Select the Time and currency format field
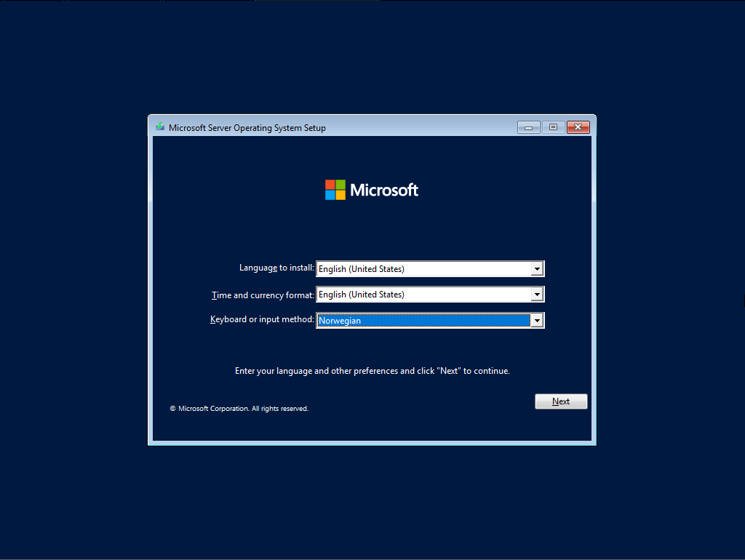This screenshot has height=560, width=745. coord(430,295)
